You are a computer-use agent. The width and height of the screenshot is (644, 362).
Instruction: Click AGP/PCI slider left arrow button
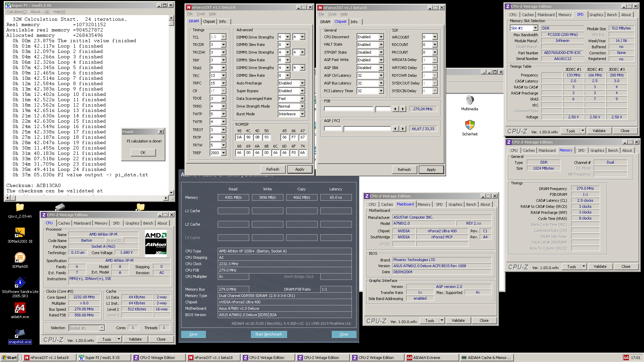pos(395,129)
